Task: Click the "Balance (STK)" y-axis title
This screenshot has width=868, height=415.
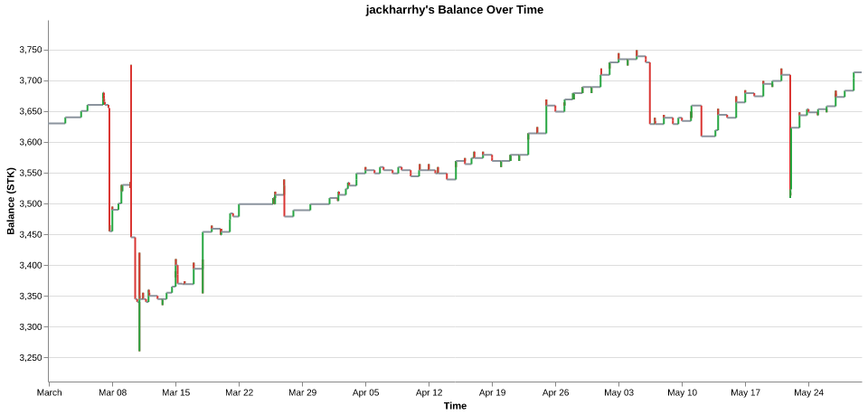Action: pos(11,202)
